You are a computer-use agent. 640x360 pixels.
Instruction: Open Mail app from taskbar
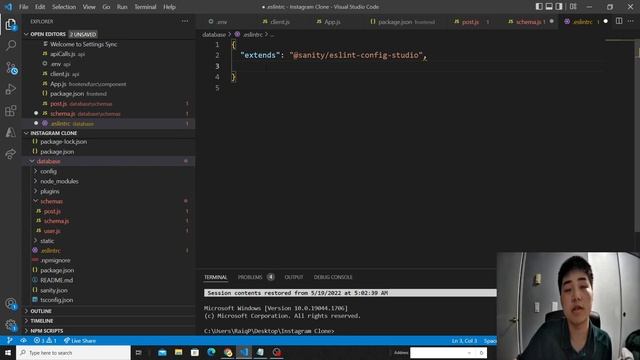click(162, 353)
